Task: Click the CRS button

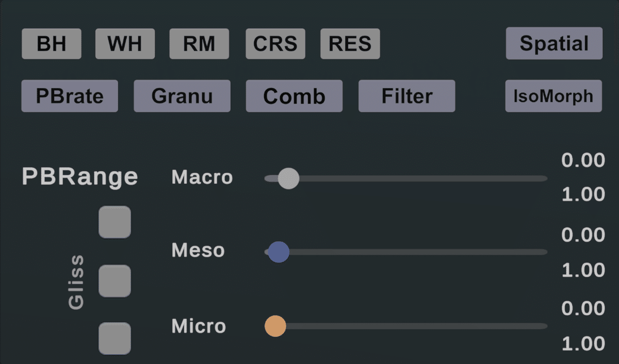Action: tap(275, 44)
